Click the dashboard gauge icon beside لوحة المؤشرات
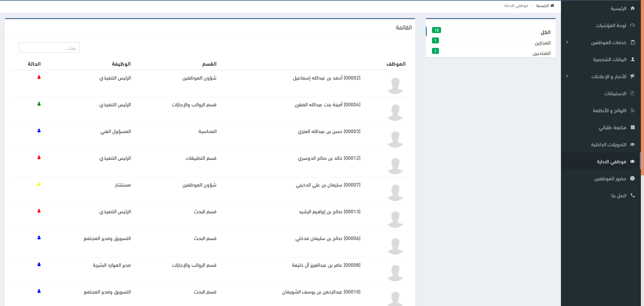644x306 pixels. tap(633, 25)
